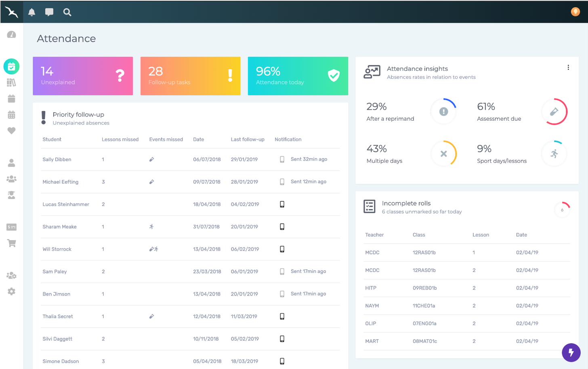Open Sally Dibben's student row
588x369 pixels.
pos(57,159)
